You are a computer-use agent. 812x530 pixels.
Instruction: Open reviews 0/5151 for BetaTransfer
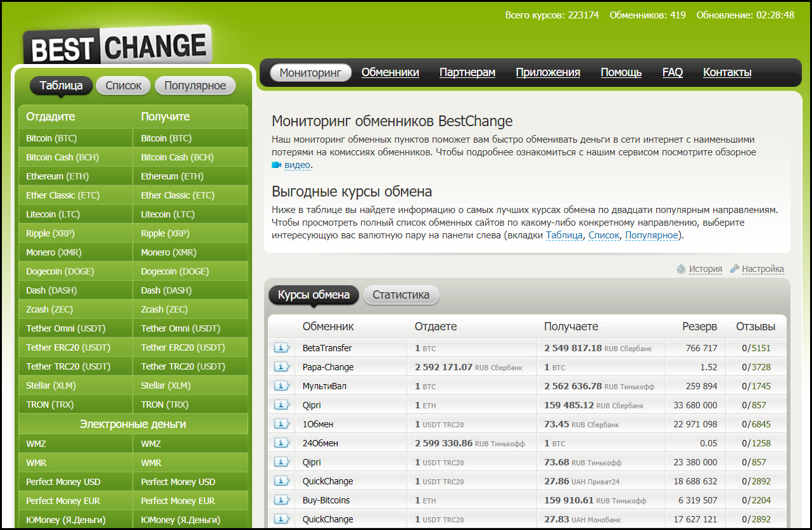(757, 348)
